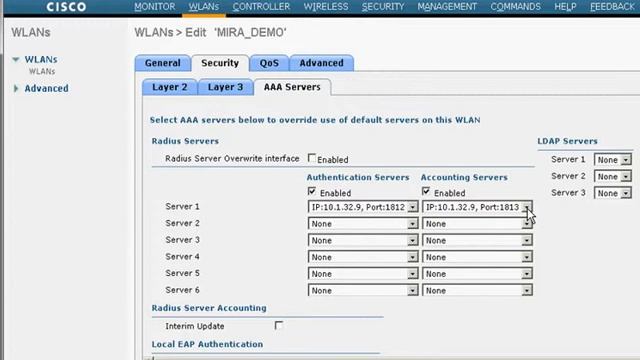Click the Cisco logo
The width and height of the screenshot is (640, 360).
click(x=66, y=7)
